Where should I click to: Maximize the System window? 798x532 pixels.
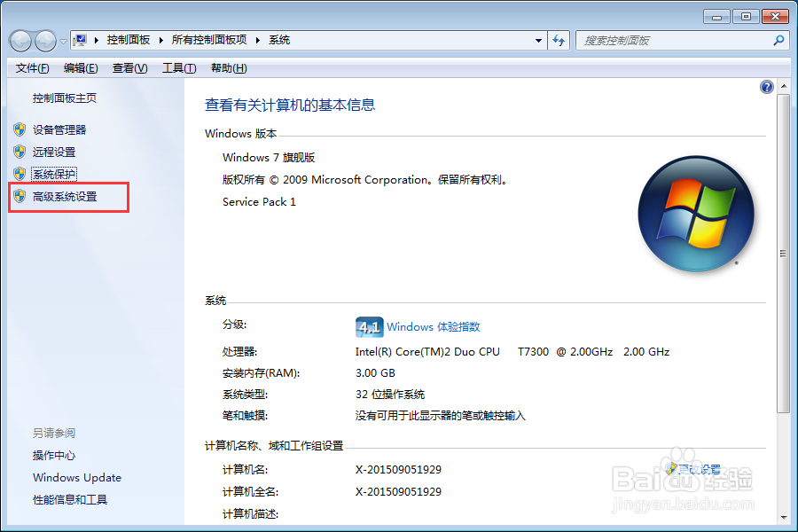[x=746, y=17]
